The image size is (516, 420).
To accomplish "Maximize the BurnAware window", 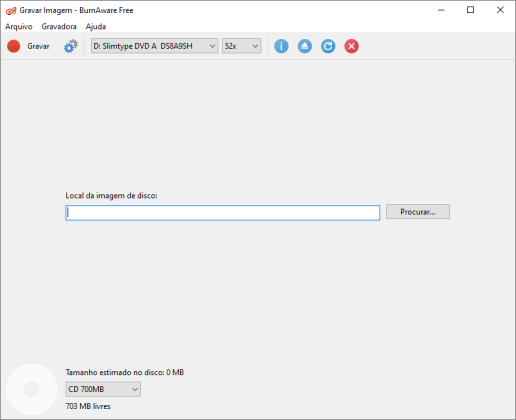I will click(470, 10).
